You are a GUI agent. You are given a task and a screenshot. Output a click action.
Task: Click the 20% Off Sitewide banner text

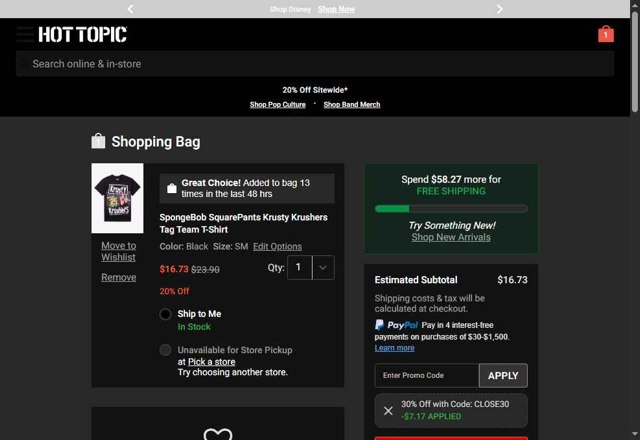315,90
